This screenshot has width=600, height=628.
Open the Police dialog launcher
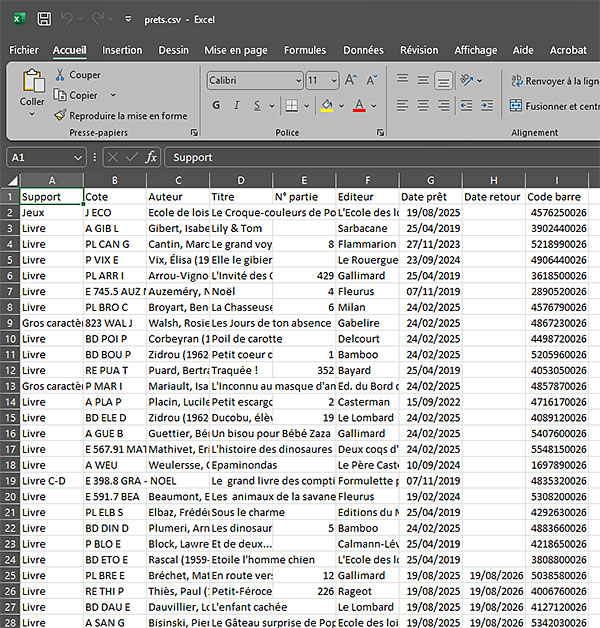point(381,132)
